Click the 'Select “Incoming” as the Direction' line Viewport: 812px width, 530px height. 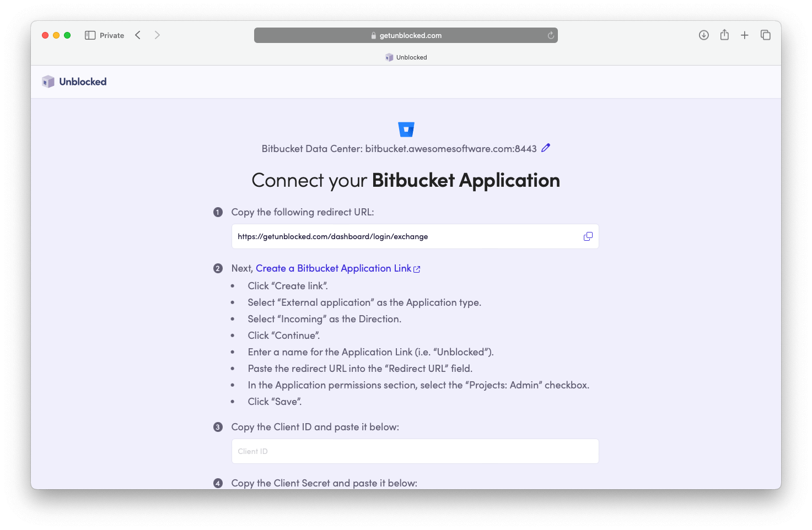click(325, 319)
